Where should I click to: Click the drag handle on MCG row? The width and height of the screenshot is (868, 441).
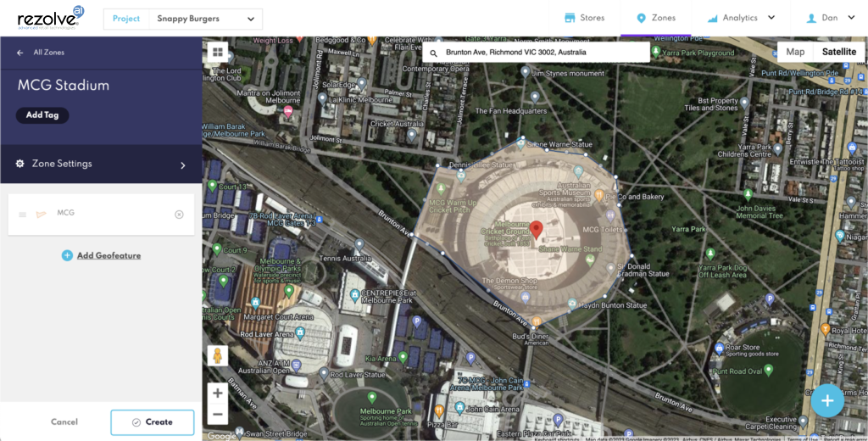[23, 215]
